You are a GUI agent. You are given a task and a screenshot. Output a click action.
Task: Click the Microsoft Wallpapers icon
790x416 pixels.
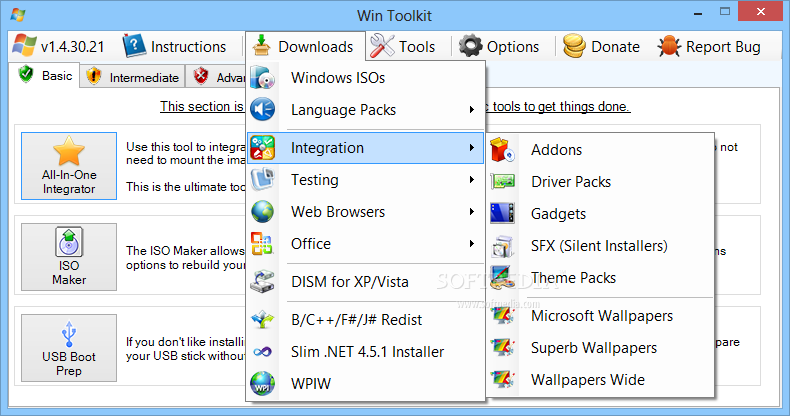[x=502, y=316]
